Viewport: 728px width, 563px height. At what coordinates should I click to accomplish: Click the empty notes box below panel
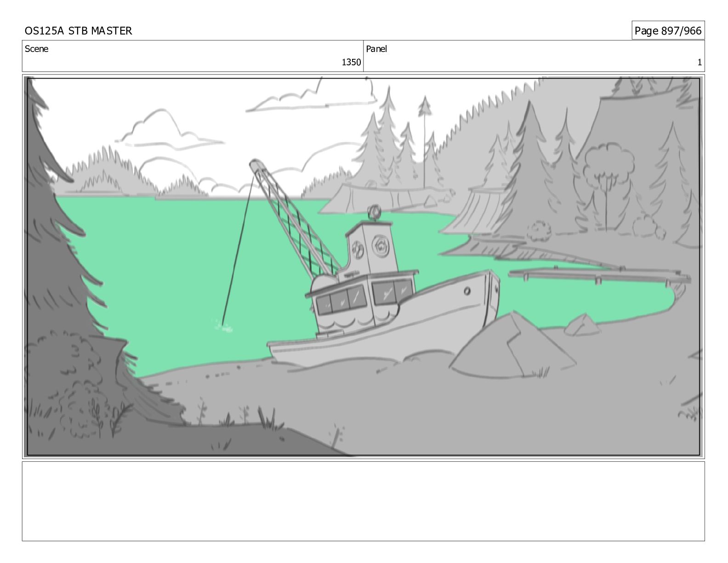pyautogui.click(x=363, y=501)
